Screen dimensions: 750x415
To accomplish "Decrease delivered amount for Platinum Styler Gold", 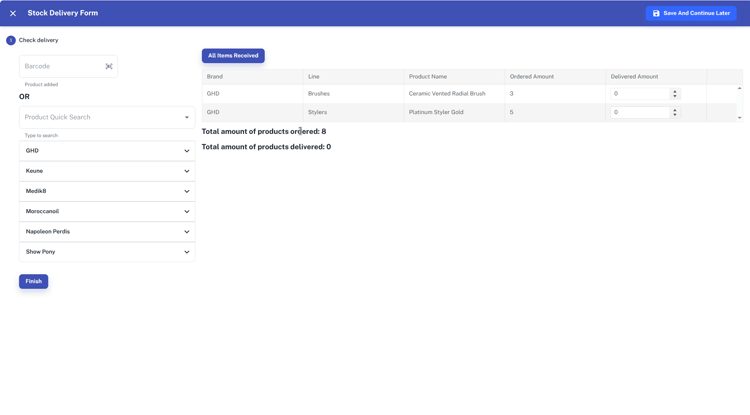I will pos(675,116).
